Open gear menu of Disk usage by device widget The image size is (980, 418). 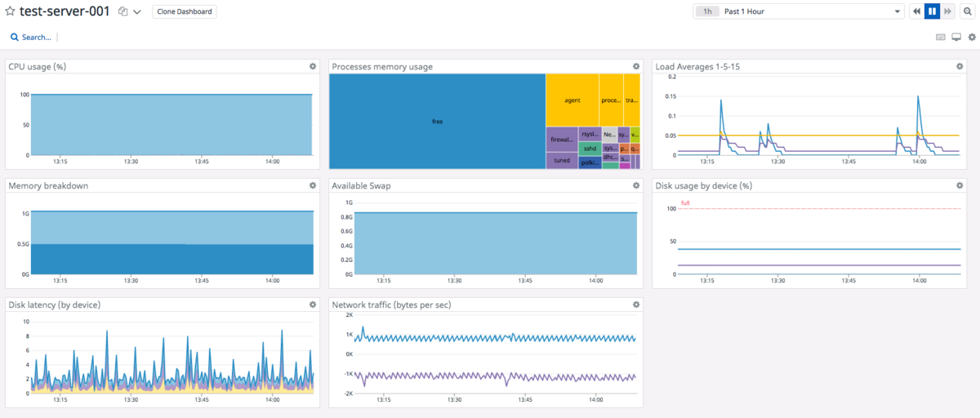pos(960,185)
